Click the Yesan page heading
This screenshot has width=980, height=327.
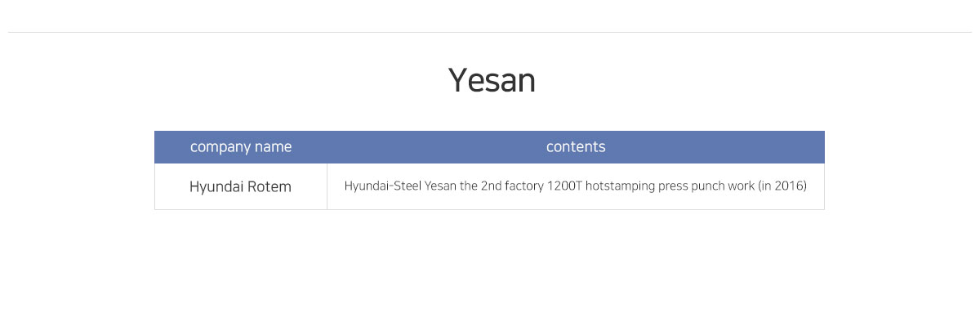click(492, 81)
